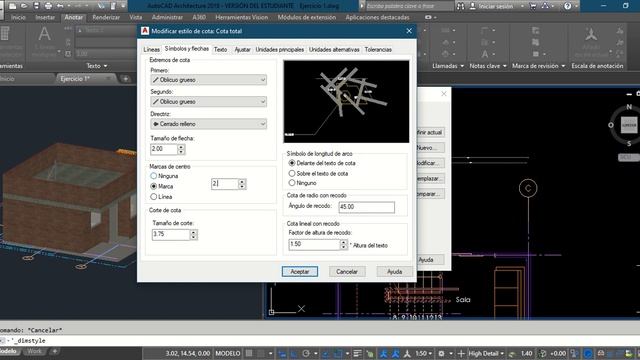Click the Ángulo de recodo input field

(367, 207)
